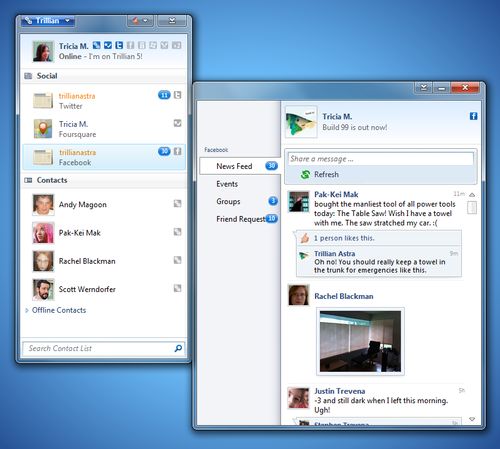Click the last grey account icon in header row
The height and width of the screenshot is (449, 500).
176,45
